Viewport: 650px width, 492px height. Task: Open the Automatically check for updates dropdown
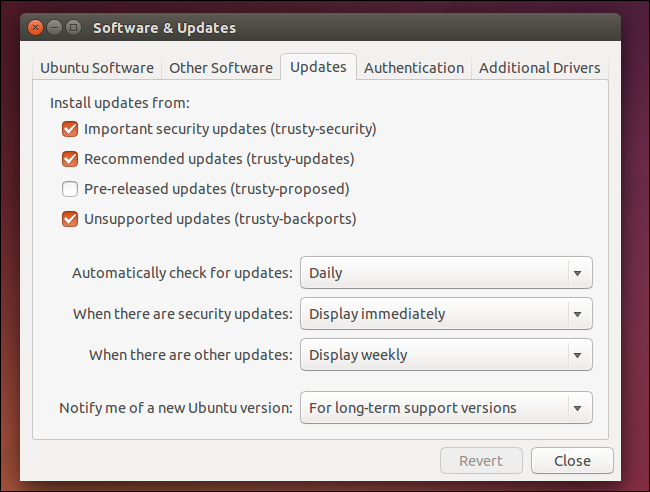(x=446, y=273)
